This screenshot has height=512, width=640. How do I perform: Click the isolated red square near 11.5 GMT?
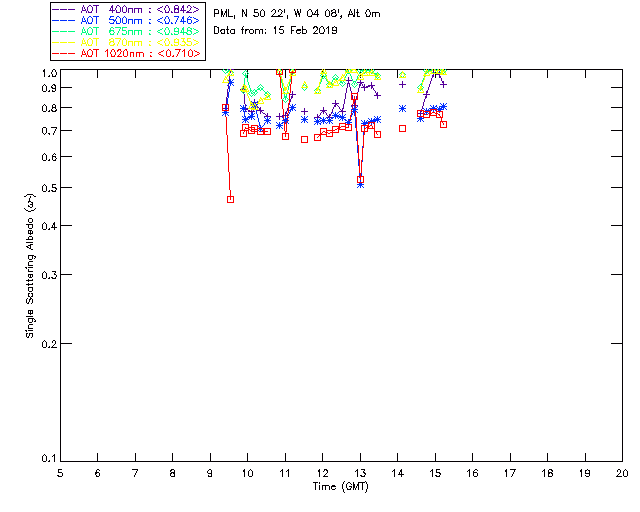pos(304,140)
